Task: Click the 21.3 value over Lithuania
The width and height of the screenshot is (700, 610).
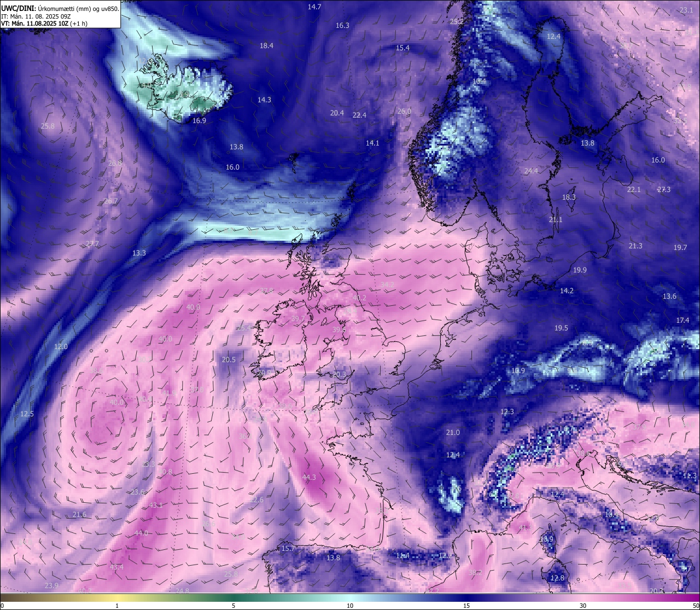Action: point(635,246)
